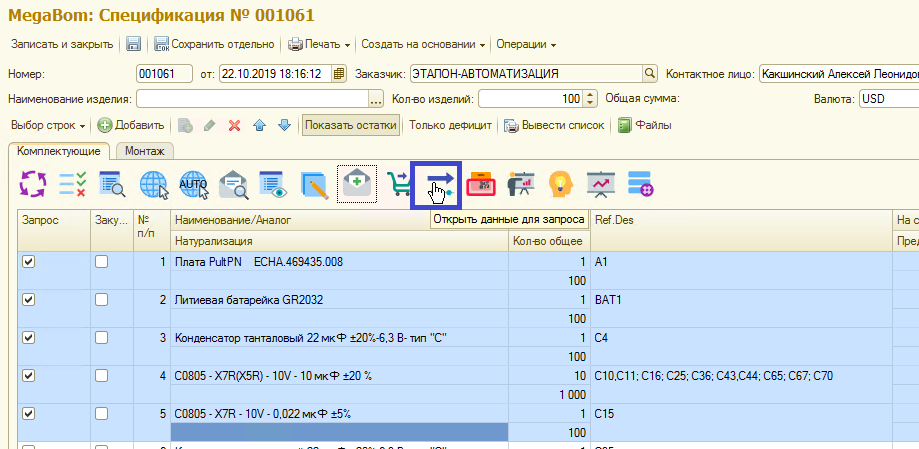The width and height of the screenshot is (919, 449).
Task: Click Записать и закрыть button
Action: point(61,44)
